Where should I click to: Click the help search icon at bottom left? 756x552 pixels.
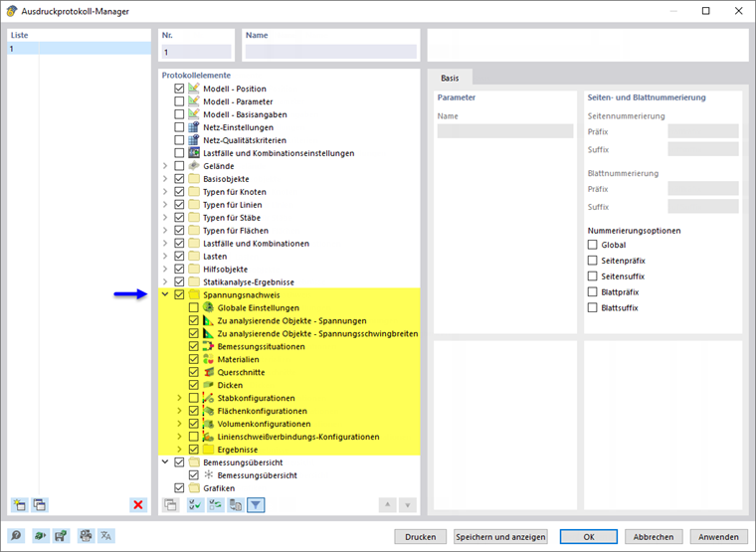click(x=16, y=536)
